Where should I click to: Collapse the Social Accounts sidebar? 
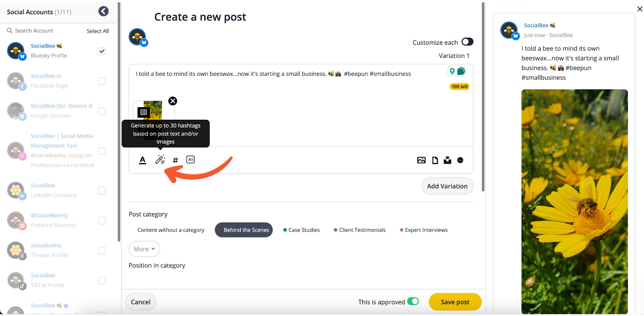103,11
